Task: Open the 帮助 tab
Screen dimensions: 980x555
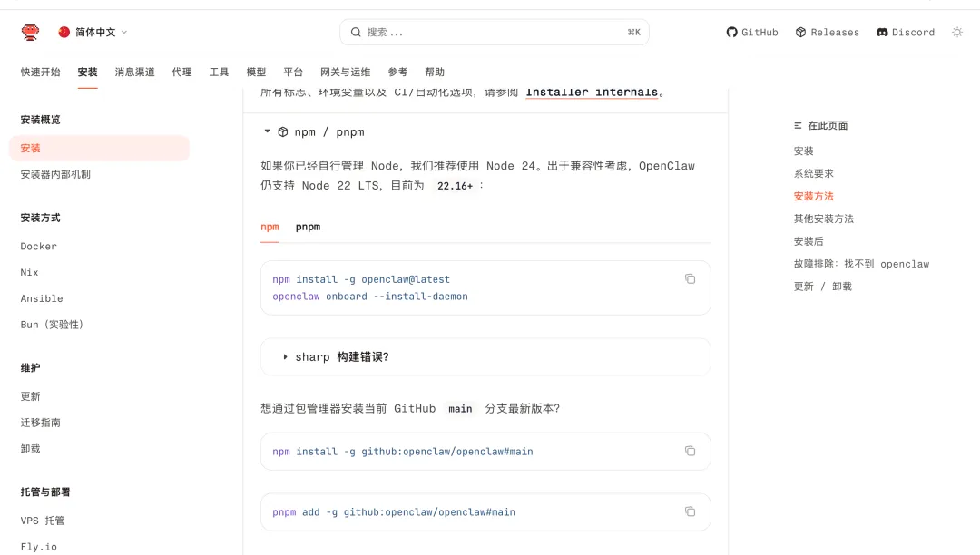Action: 435,72
